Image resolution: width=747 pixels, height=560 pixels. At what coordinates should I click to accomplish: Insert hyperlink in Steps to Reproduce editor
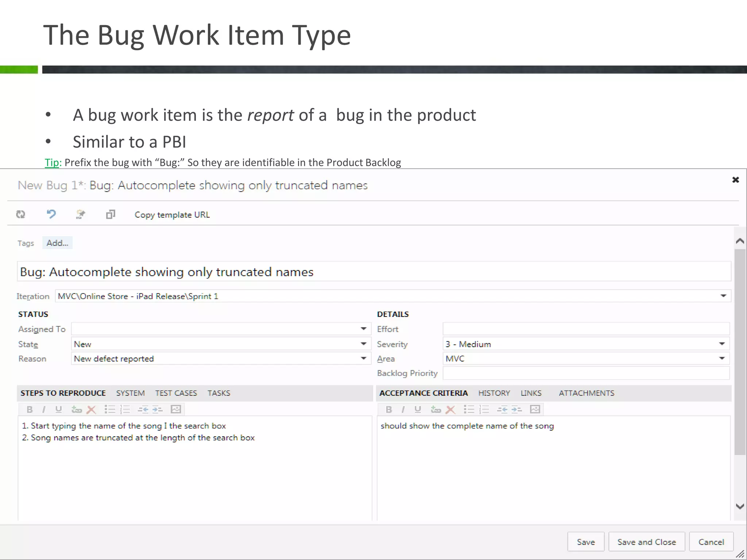(x=76, y=409)
